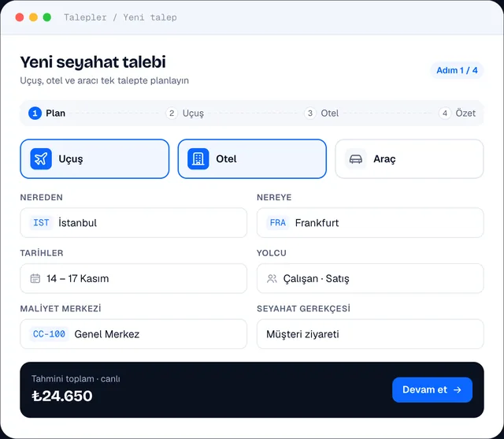This screenshot has height=439, width=504.
Task: Click the Yeni talep breadcrumb
Action: point(150,17)
